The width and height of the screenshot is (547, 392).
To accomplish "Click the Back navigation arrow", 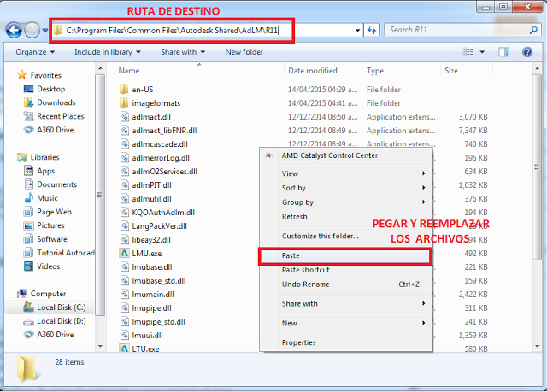I will [x=14, y=30].
